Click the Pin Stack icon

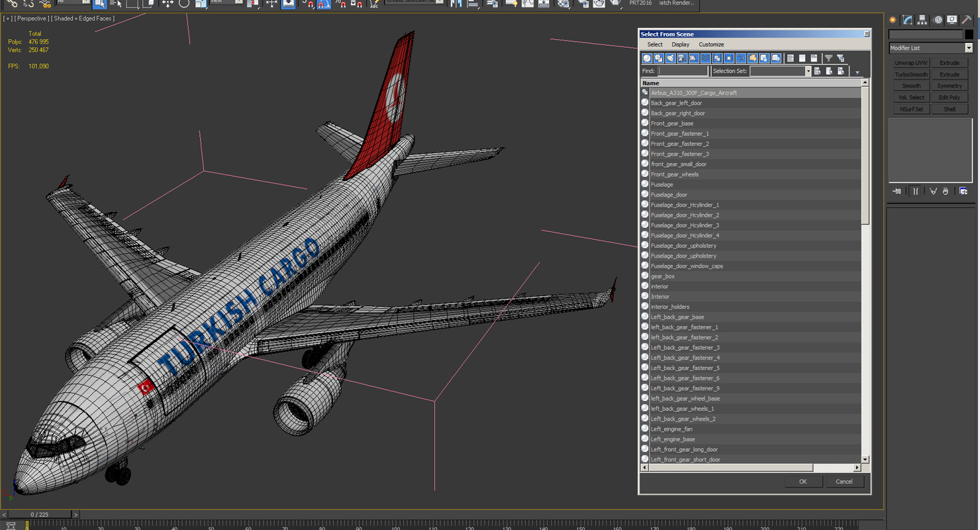pos(897,191)
